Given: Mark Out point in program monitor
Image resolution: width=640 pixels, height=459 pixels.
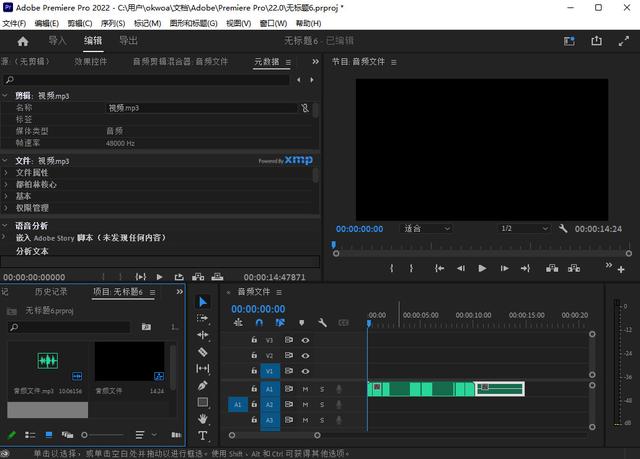Looking at the screenshot, I should coord(411,268).
